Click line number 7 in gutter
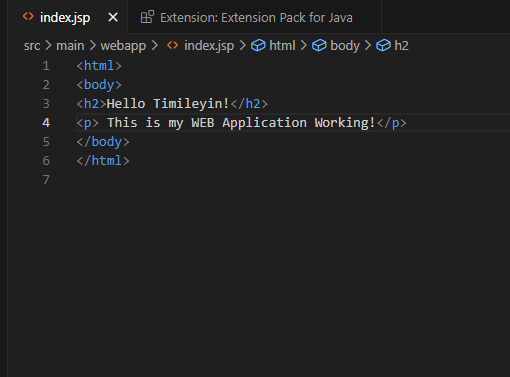 tap(46, 180)
